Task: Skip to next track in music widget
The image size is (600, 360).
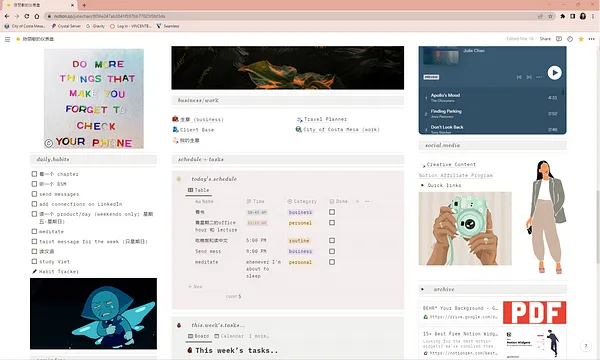Action: 529,77
